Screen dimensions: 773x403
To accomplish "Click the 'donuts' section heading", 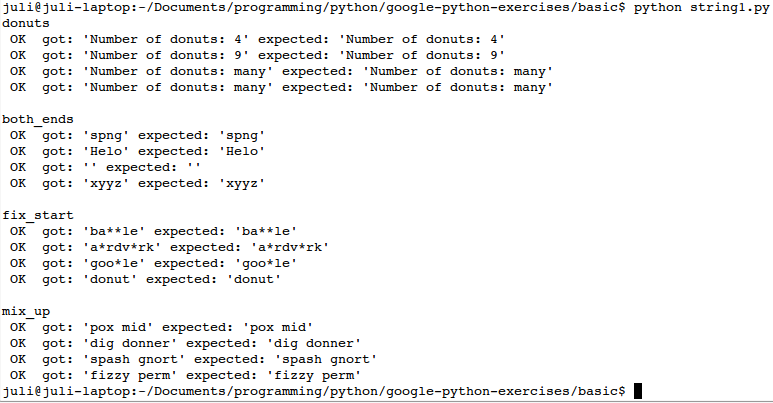I will point(26,23).
